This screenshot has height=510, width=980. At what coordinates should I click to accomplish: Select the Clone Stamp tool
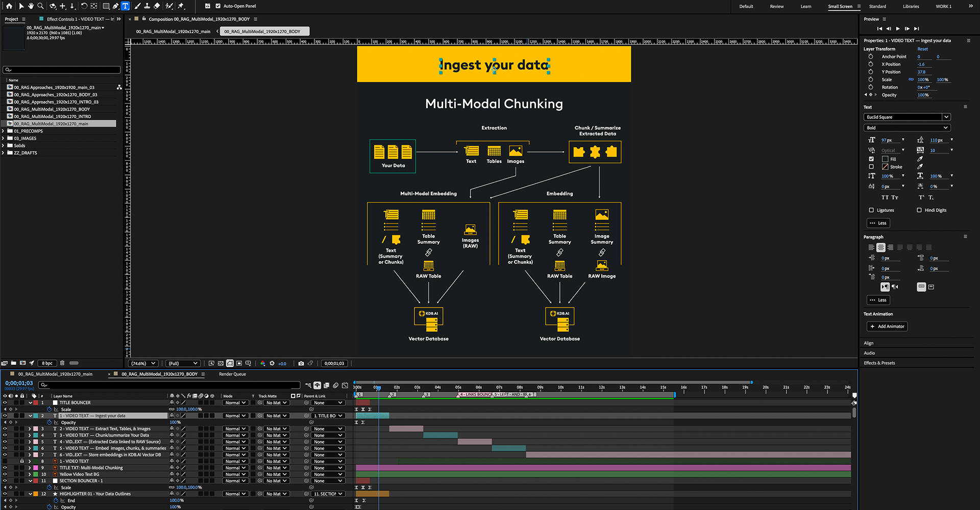click(x=147, y=6)
